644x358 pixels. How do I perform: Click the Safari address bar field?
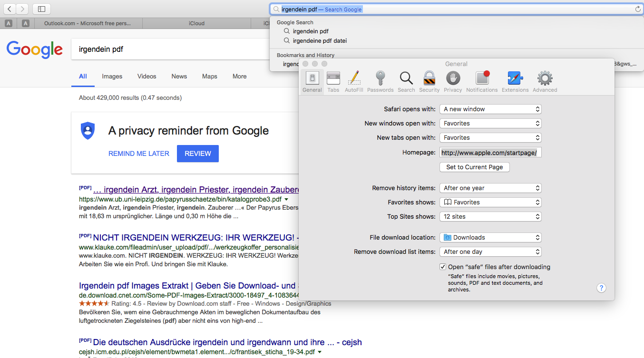pos(456,9)
